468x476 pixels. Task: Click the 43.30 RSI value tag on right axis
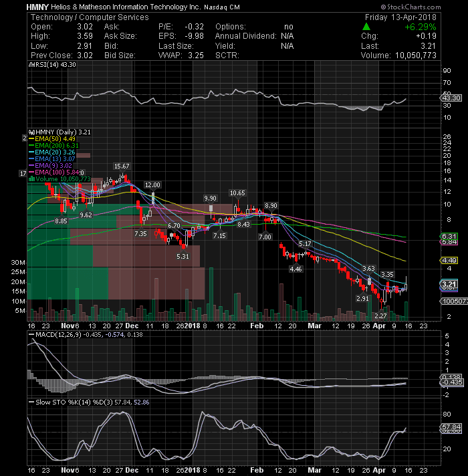click(x=451, y=98)
